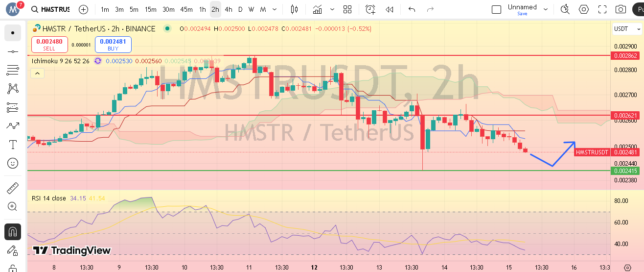The height and width of the screenshot is (272, 644).
Task: Toggle stay in drawing mode pencil-lock
Action: (13, 250)
